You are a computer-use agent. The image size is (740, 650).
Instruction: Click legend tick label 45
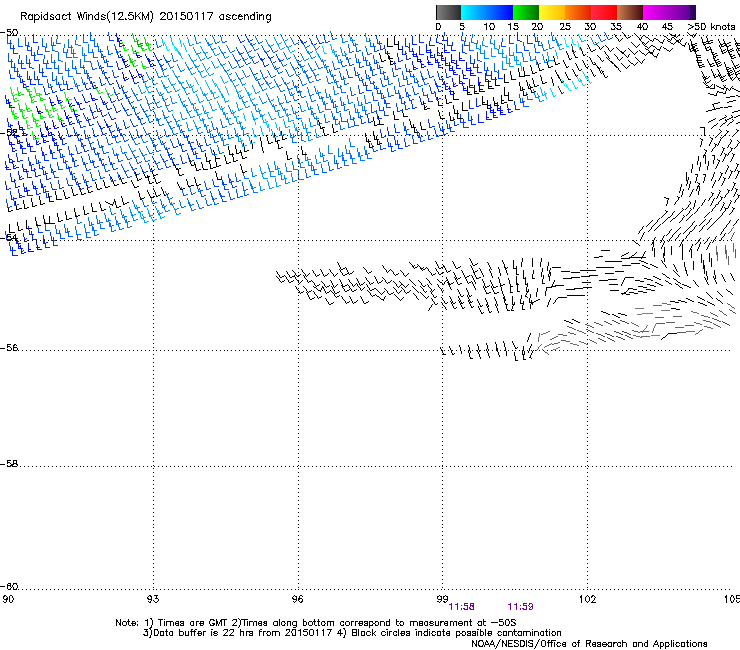point(667,27)
